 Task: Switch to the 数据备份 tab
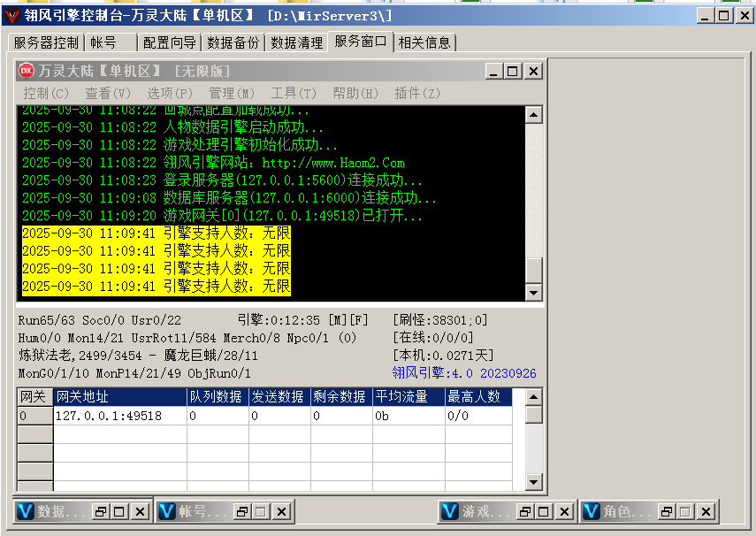click(x=233, y=42)
